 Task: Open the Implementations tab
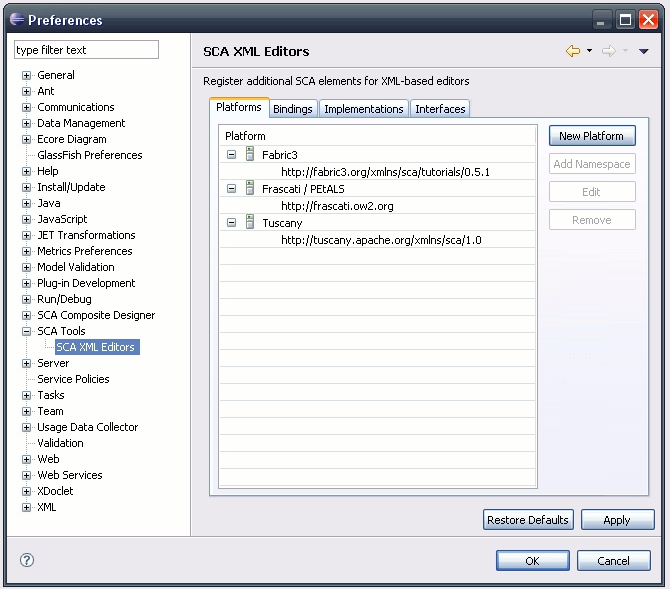coord(364,109)
